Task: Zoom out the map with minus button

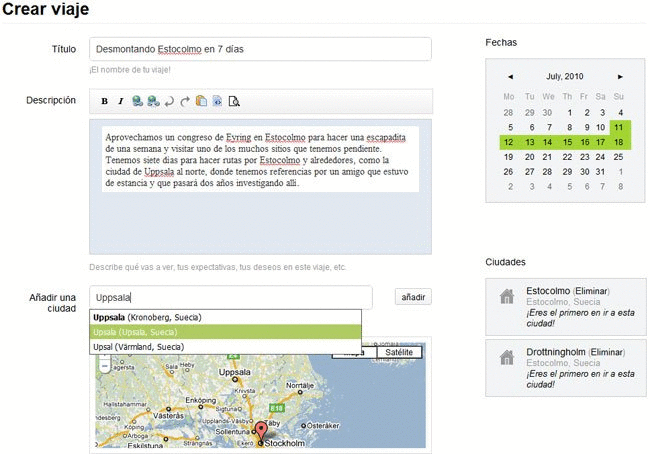Action: pos(105,367)
